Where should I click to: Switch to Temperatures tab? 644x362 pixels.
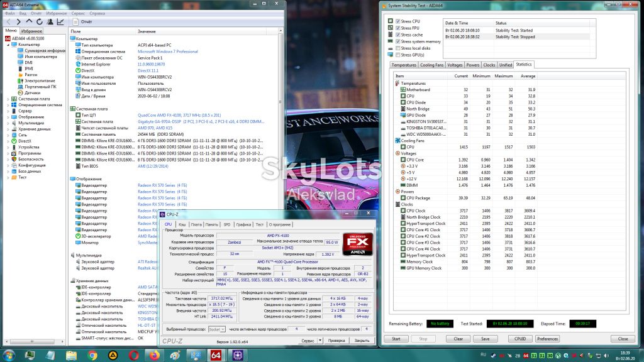click(404, 65)
